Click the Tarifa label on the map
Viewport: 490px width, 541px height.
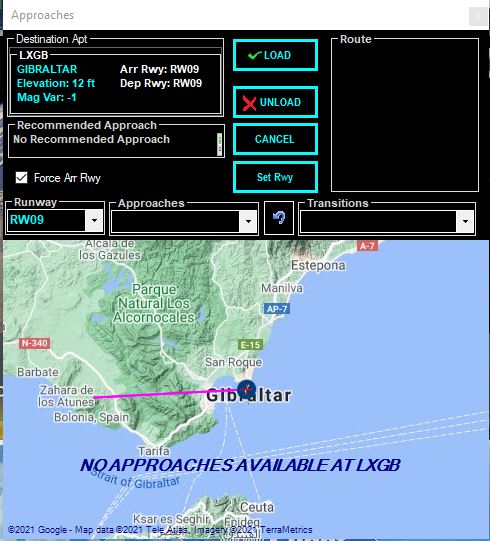pyautogui.click(x=154, y=451)
